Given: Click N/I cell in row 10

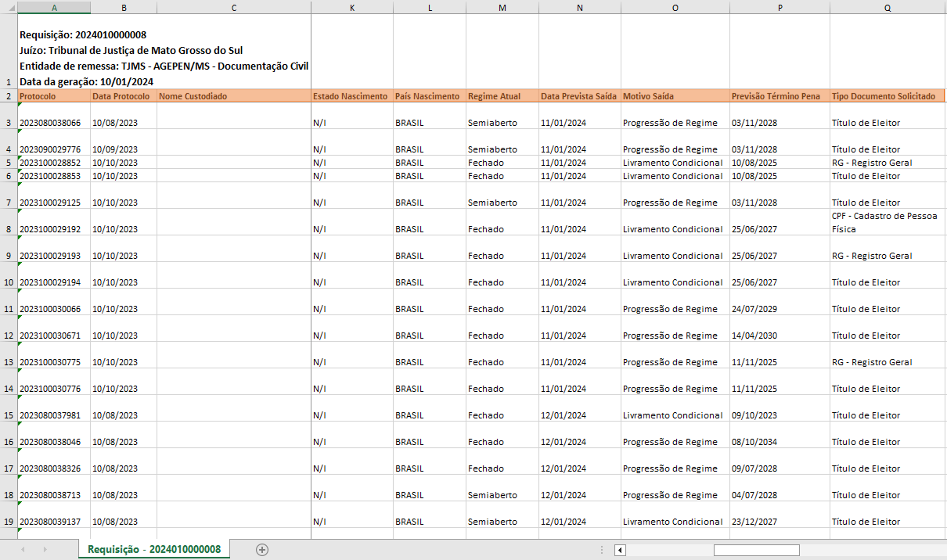Looking at the screenshot, I should pyautogui.click(x=352, y=275).
